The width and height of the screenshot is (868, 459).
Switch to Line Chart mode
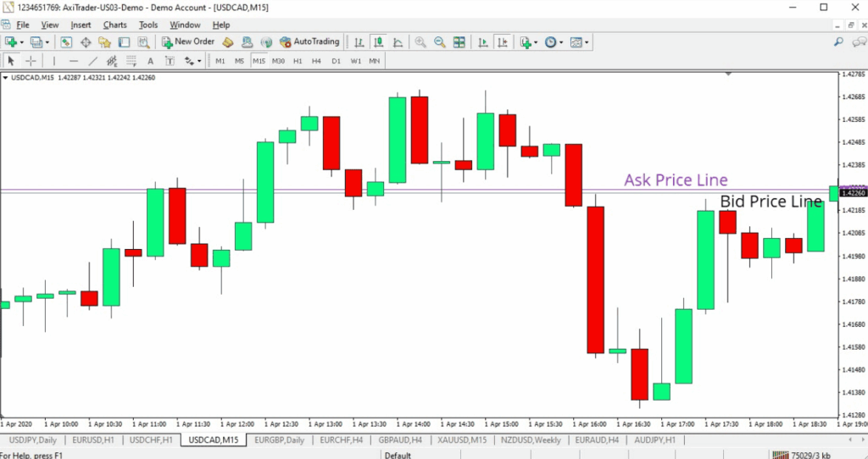click(398, 42)
